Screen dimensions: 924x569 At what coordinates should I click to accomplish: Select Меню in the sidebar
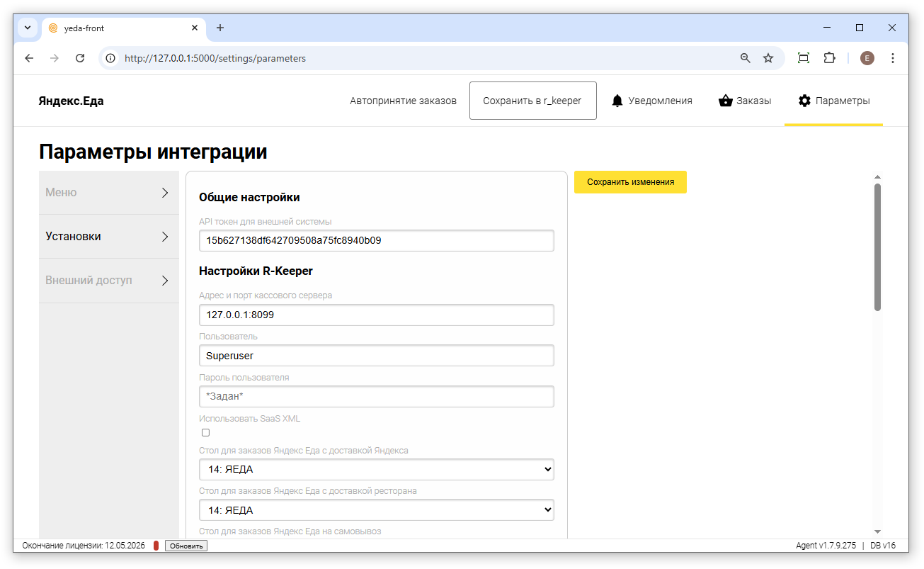coord(109,193)
